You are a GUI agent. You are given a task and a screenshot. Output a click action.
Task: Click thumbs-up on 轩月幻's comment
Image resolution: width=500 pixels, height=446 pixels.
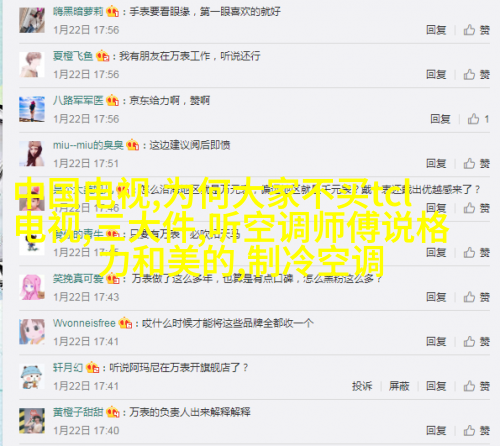pos(476,386)
